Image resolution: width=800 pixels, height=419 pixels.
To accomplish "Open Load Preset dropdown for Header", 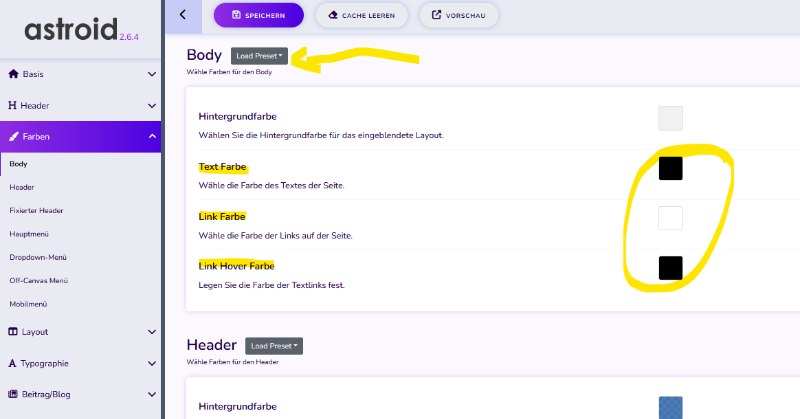I will click(274, 346).
